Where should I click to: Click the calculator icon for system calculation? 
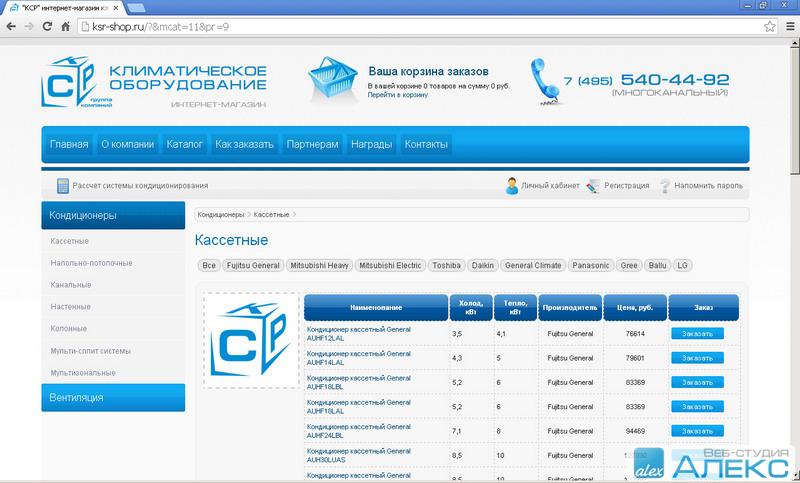click(62, 185)
